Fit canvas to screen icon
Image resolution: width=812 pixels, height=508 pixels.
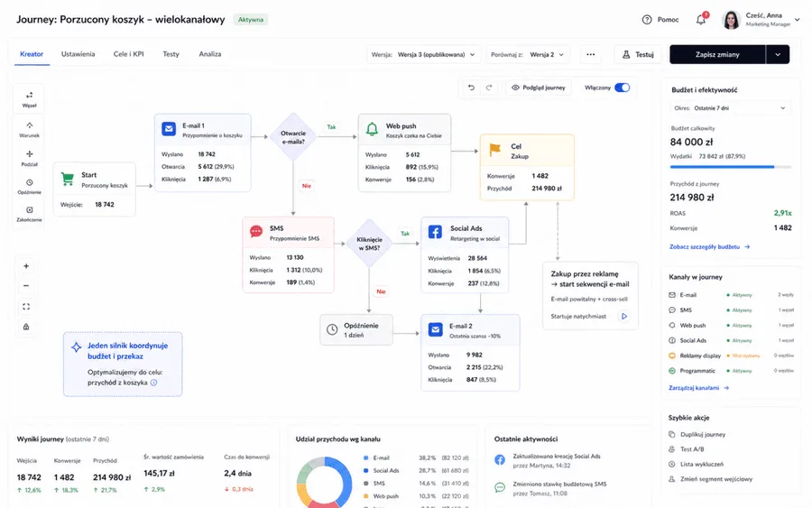tap(26, 307)
